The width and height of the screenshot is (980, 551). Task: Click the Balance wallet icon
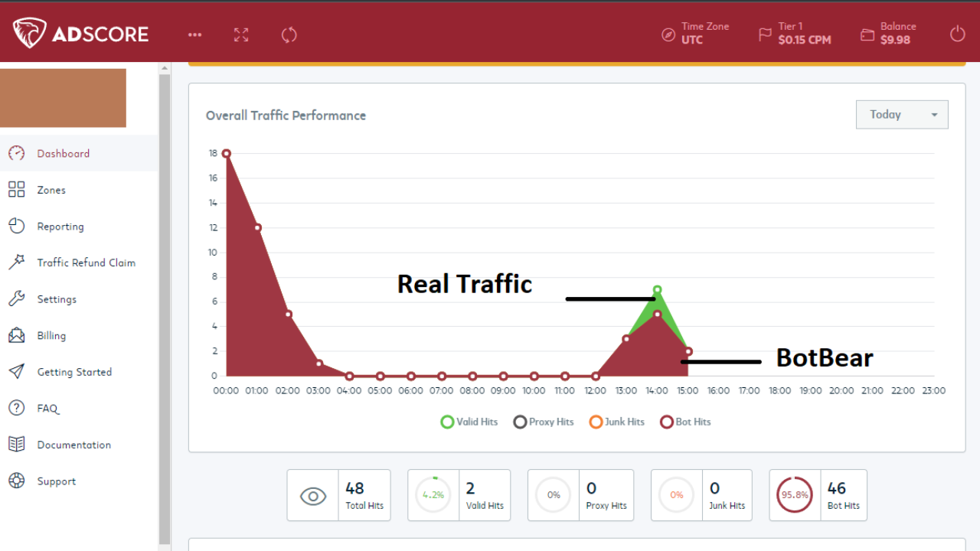(x=867, y=34)
